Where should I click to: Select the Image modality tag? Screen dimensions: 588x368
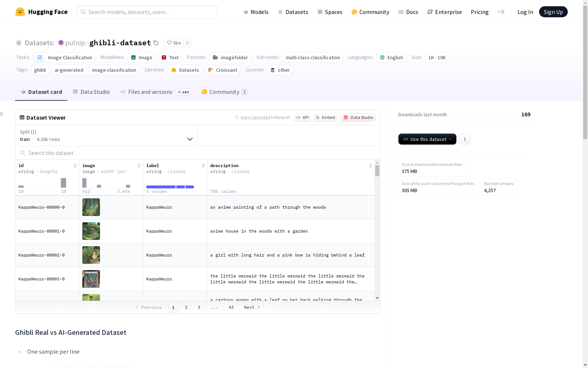[142, 57]
